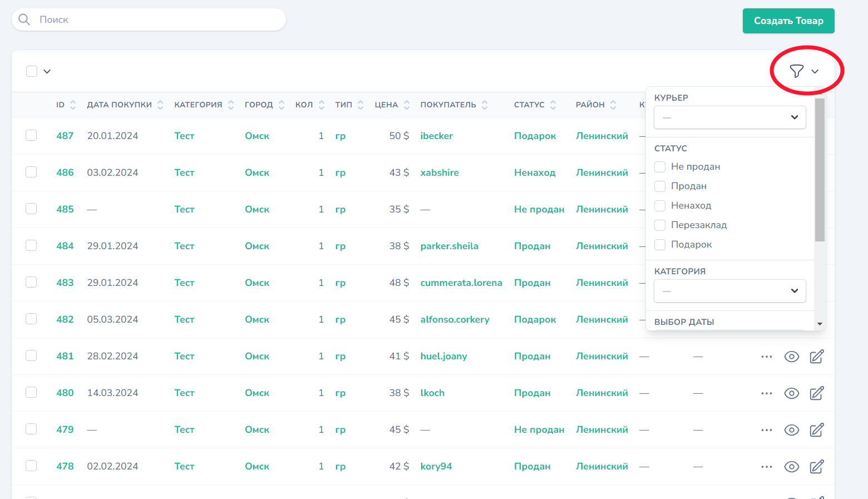Click the filter panel scrollbar thumb
Screen dimensions: 868x499
click(x=820, y=170)
